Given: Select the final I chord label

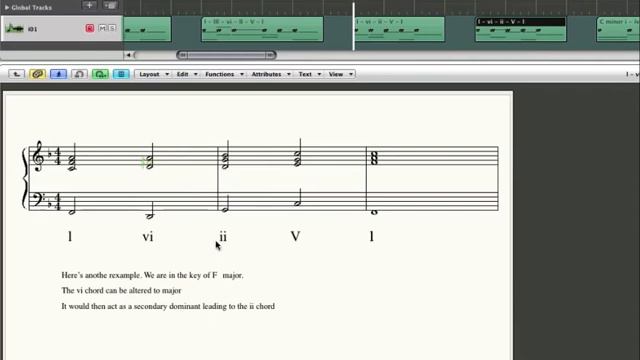Looking at the screenshot, I should [x=372, y=236].
